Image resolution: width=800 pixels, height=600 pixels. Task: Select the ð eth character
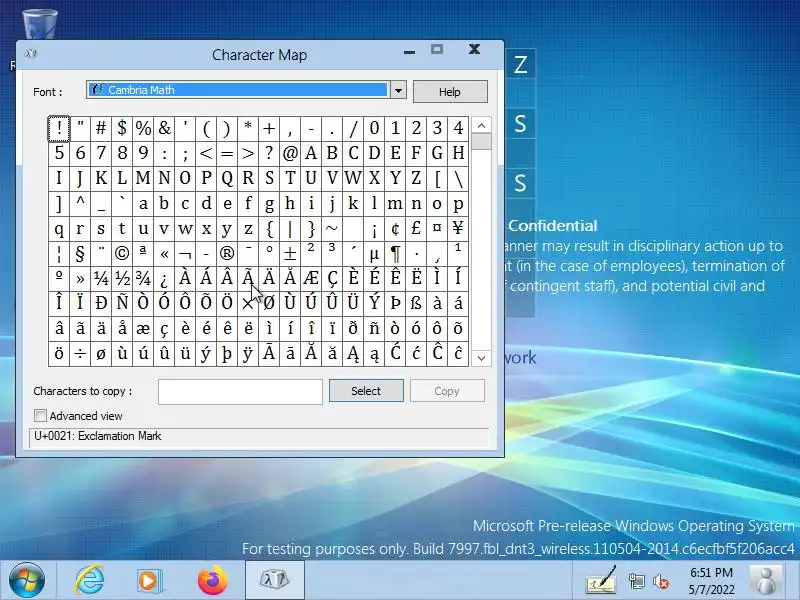coord(353,329)
